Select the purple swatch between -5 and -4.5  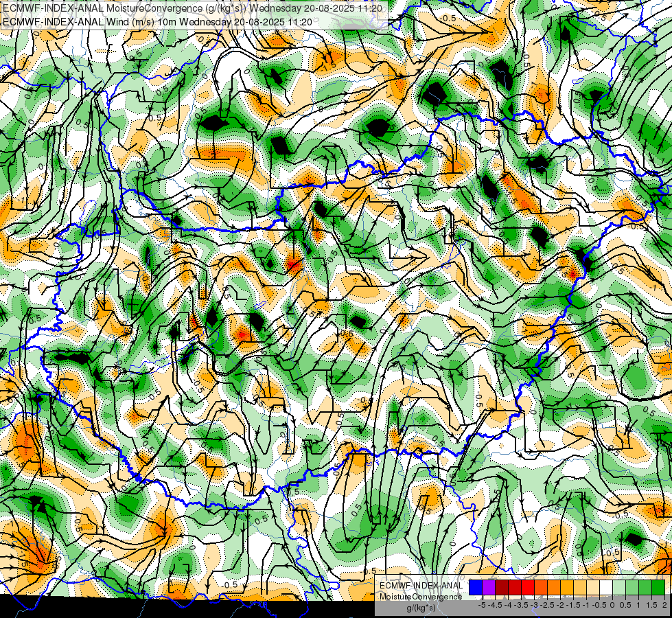point(489,588)
